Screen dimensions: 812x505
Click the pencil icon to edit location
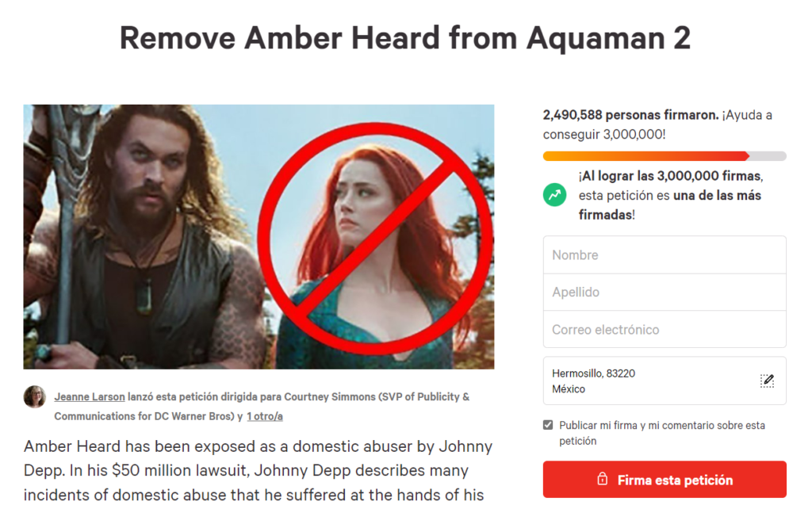point(767,381)
